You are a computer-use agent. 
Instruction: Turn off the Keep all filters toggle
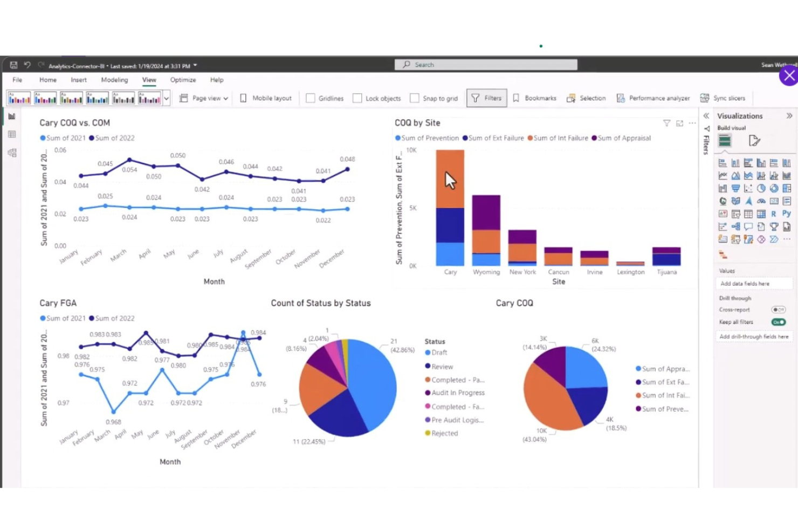[x=779, y=322]
